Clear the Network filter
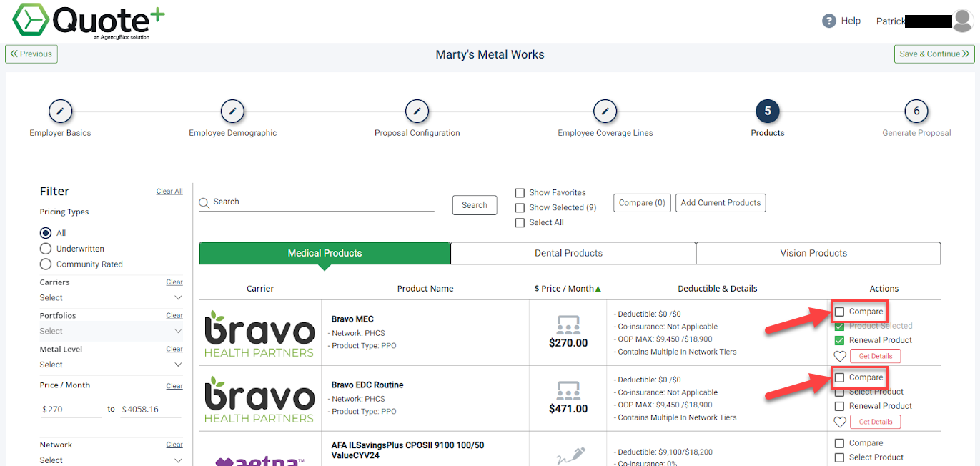The height and width of the screenshot is (466, 980). point(174,445)
